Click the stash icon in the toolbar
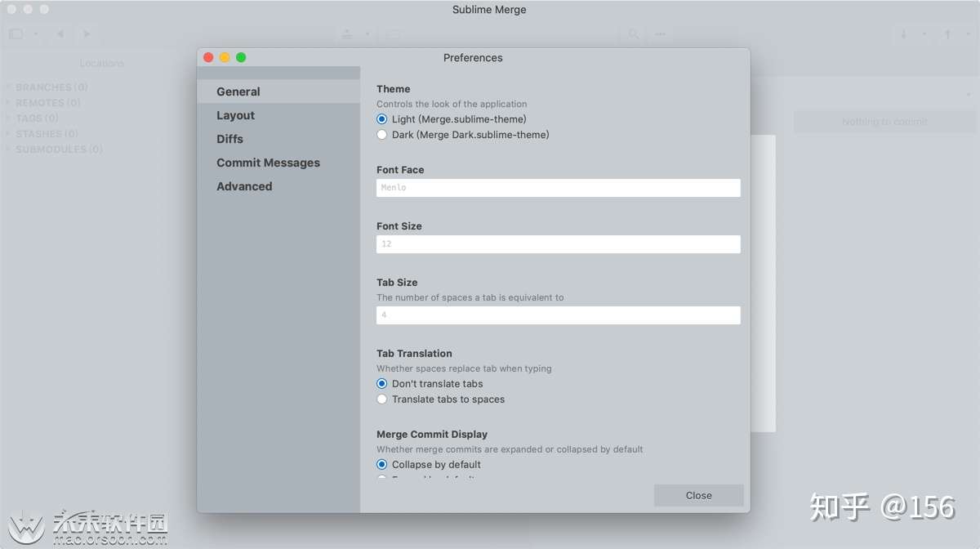980x549 pixels. pos(347,34)
